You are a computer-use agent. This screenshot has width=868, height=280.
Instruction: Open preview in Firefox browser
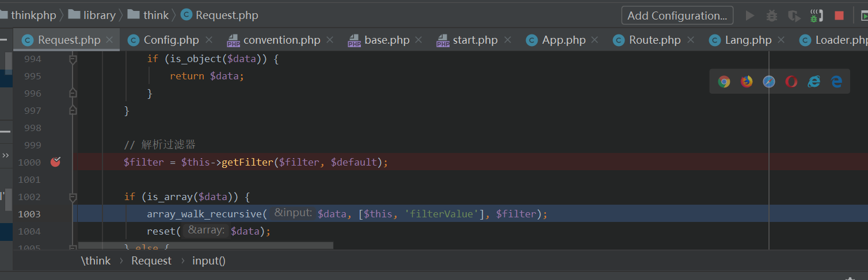pyautogui.click(x=747, y=82)
